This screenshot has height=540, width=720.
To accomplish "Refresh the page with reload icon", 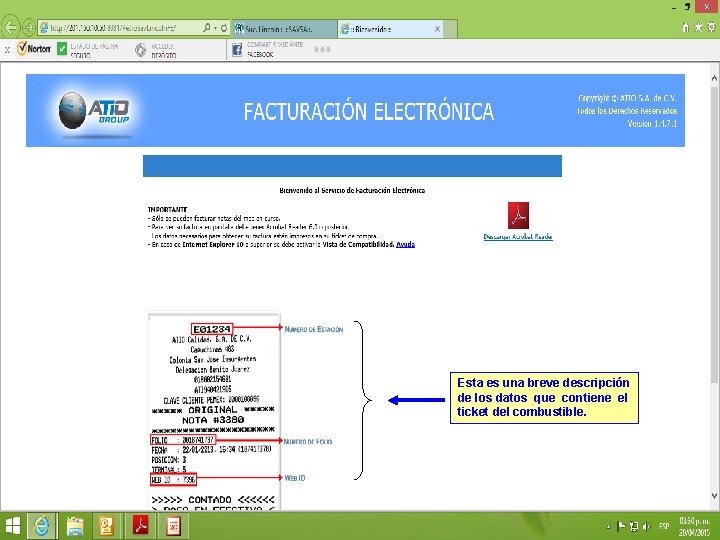I will tap(224, 28).
